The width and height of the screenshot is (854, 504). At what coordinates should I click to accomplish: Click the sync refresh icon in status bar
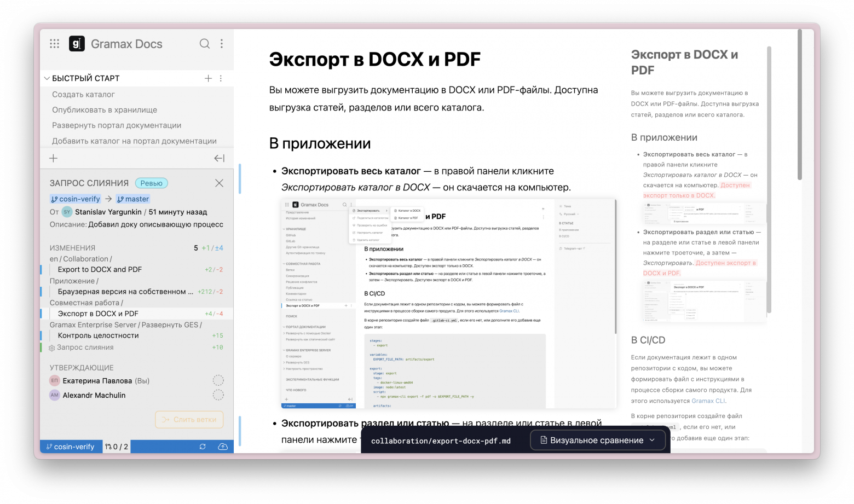pyautogui.click(x=203, y=447)
